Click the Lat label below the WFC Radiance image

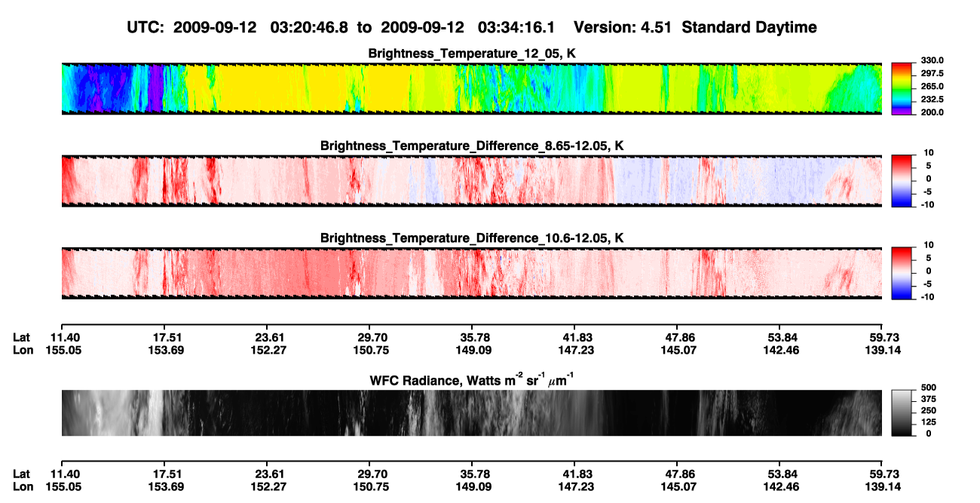click(x=22, y=474)
